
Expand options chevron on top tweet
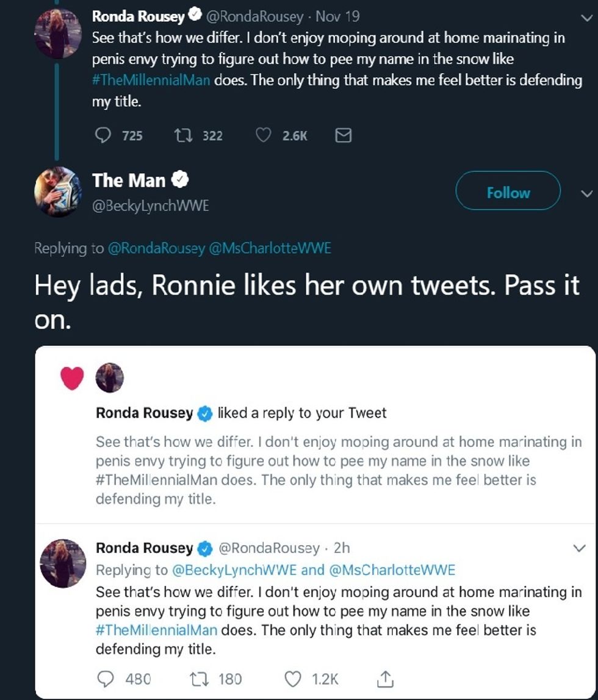(x=587, y=18)
